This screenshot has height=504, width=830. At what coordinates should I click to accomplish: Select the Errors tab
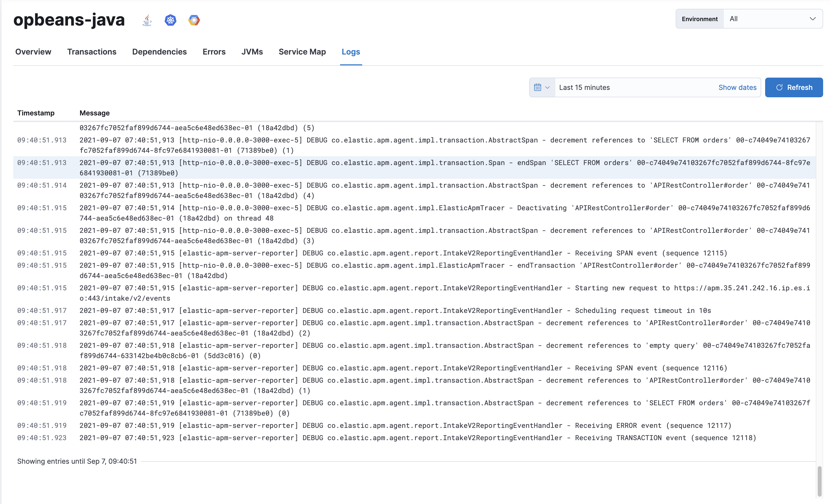[214, 52]
